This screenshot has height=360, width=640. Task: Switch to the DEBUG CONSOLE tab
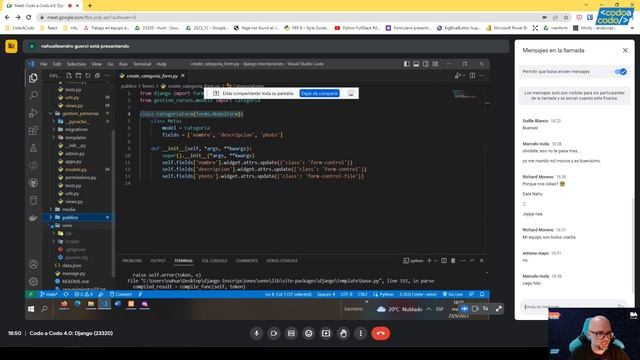tap(282, 261)
